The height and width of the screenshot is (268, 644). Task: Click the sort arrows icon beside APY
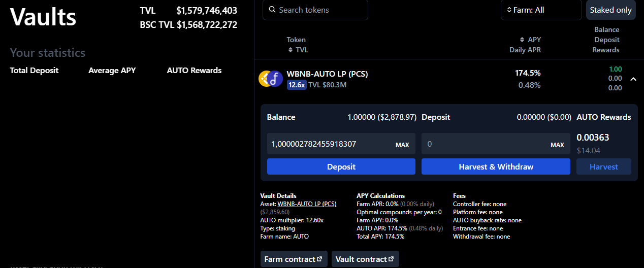pos(522,40)
